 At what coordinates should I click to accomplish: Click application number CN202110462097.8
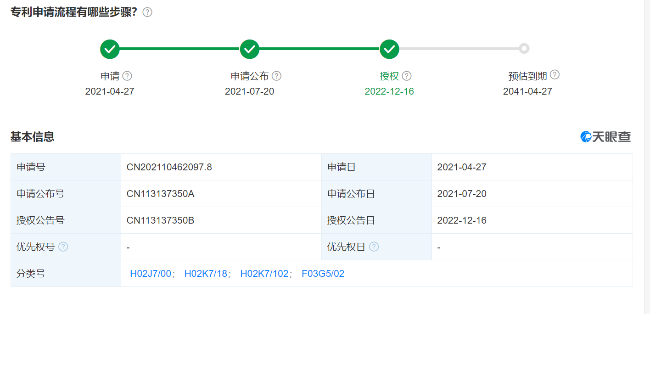(x=169, y=167)
